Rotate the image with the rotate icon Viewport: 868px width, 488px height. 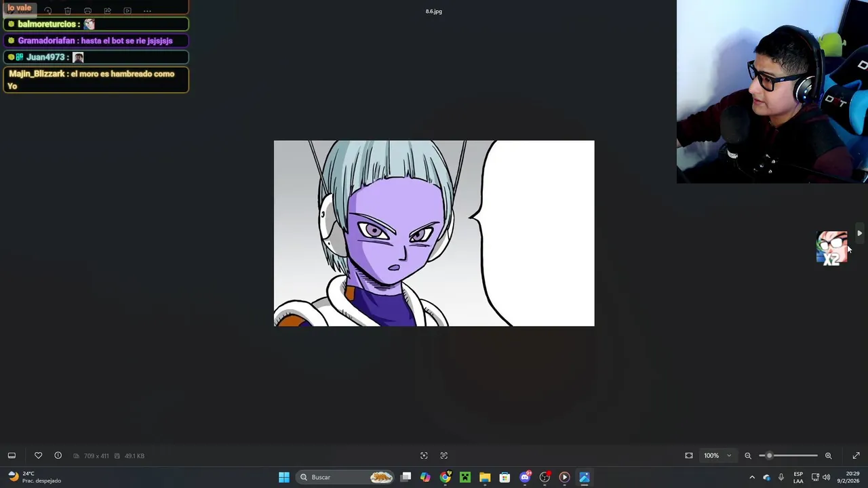point(47,11)
